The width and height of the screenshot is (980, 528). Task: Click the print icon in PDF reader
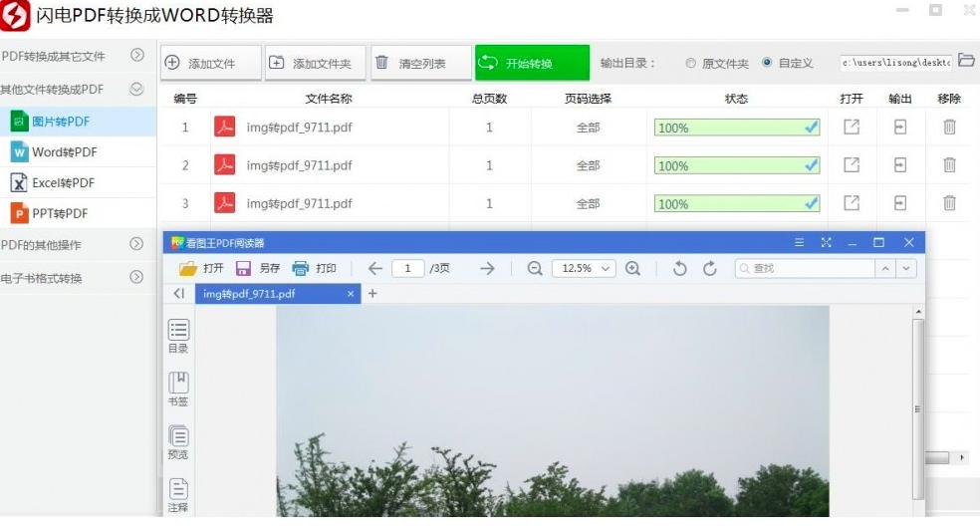(x=301, y=269)
